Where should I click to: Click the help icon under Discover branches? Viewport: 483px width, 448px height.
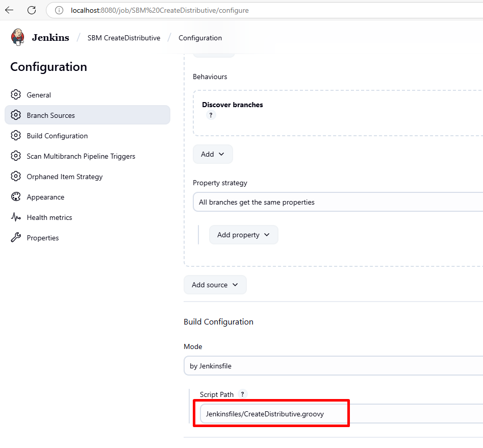pyautogui.click(x=211, y=115)
